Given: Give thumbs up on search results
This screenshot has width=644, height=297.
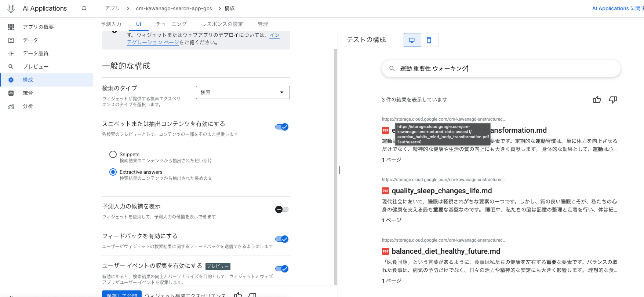Looking at the screenshot, I should click(x=597, y=100).
